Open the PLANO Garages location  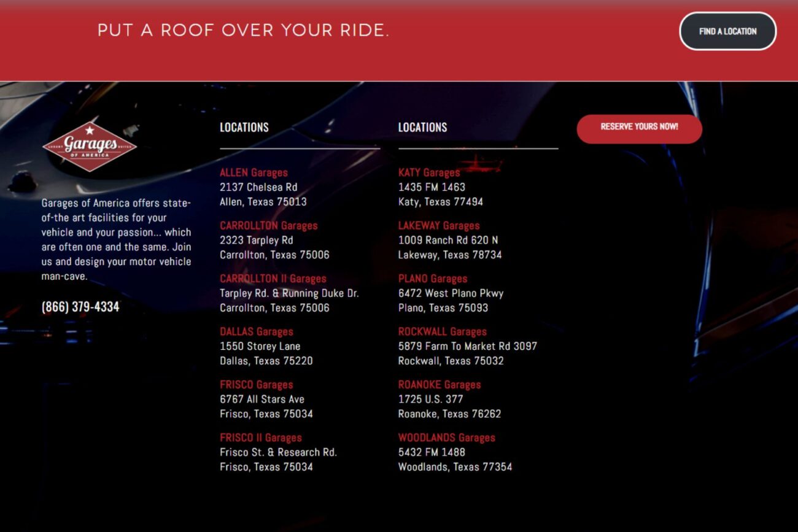click(432, 279)
